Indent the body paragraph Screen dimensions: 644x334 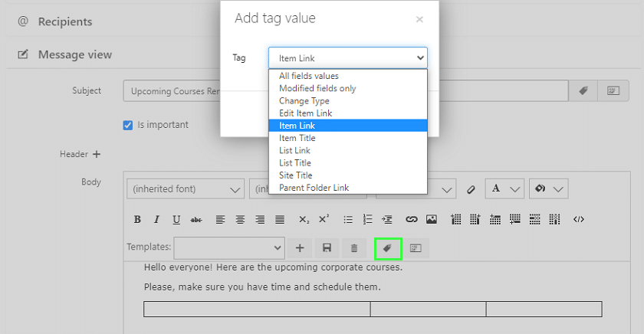pos(387,220)
